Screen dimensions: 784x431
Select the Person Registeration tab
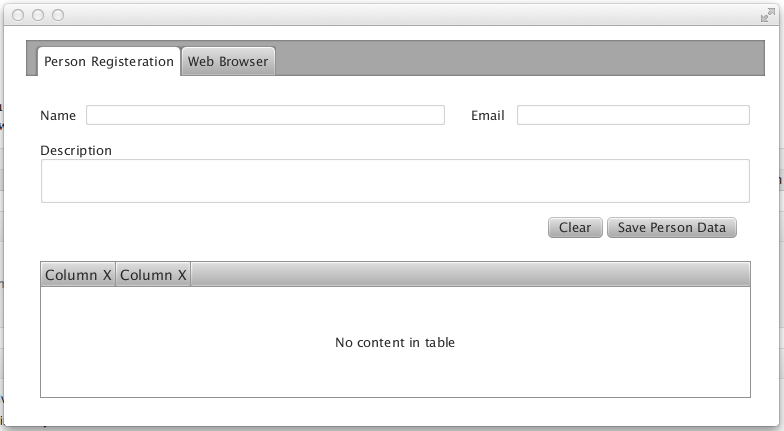(108, 62)
